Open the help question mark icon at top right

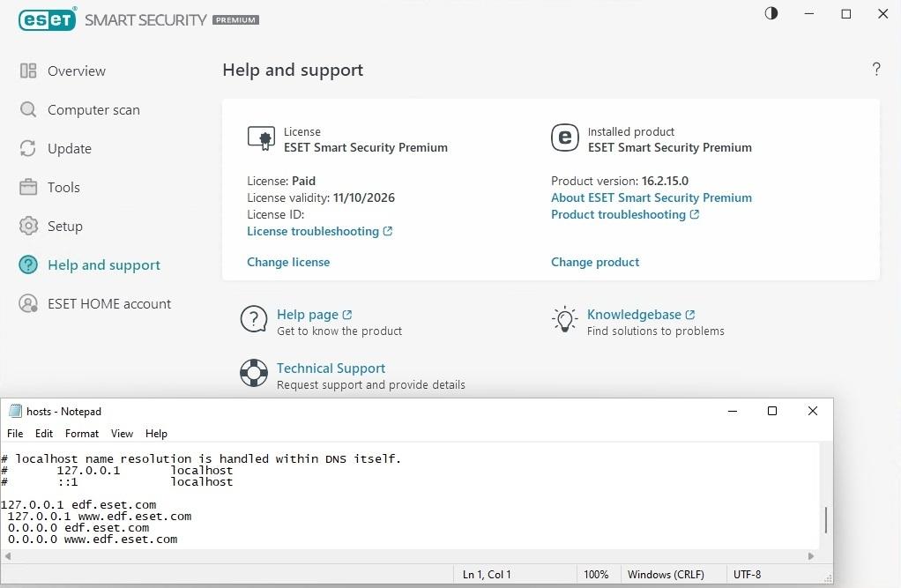[x=876, y=70]
